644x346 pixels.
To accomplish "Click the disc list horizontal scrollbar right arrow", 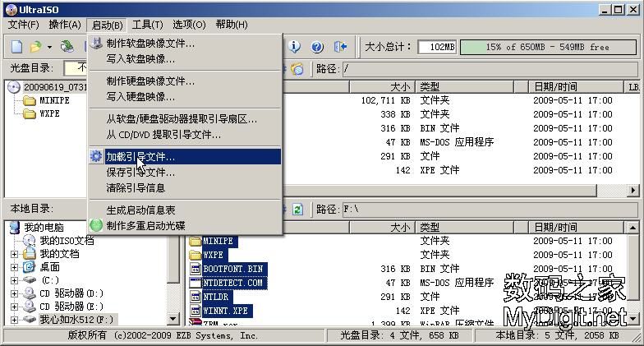I will click(x=632, y=191).
